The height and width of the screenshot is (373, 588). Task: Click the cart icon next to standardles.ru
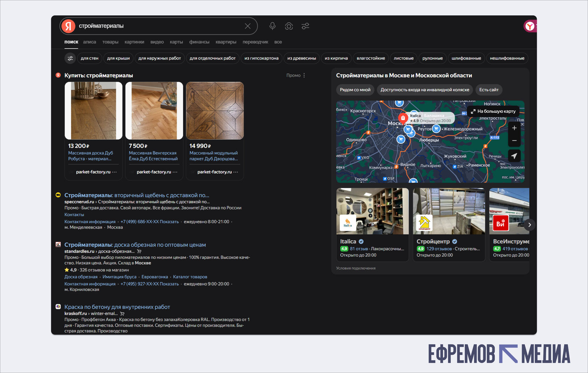(139, 251)
